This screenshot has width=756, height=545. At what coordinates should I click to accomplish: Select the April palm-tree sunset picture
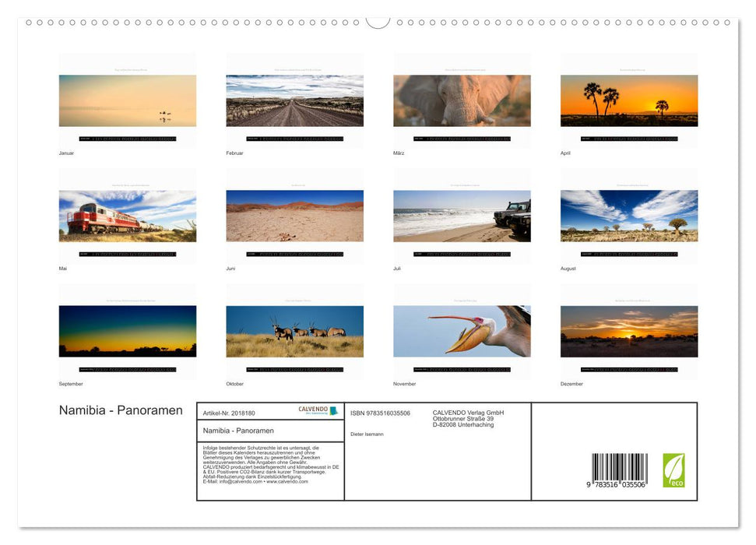pyautogui.click(x=628, y=100)
